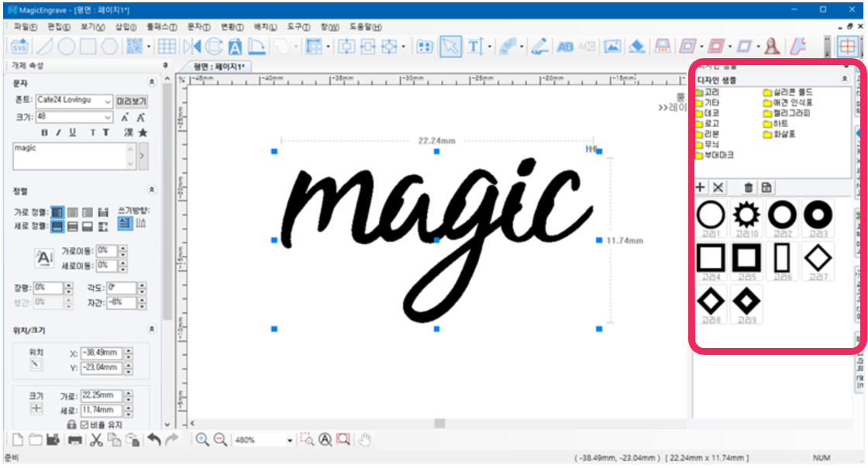Viewport: 868px width, 468px height.
Task: Open the 고리 sample folder
Action: click(708, 92)
